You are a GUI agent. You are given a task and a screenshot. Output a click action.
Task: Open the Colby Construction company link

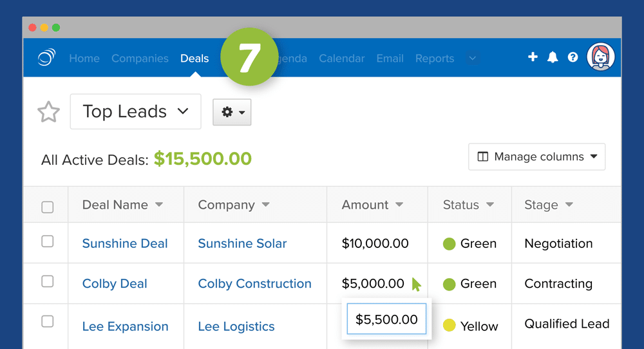[254, 283]
